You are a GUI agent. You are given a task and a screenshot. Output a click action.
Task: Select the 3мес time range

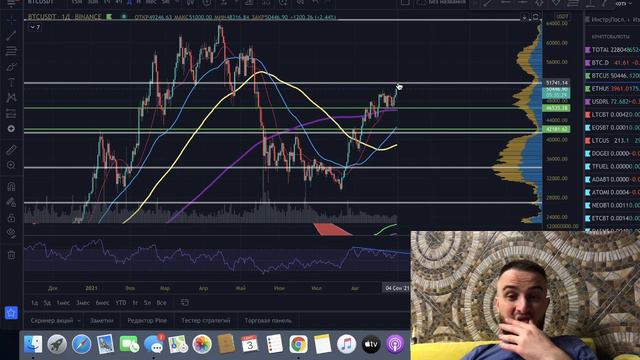pyautogui.click(x=83, y=303)
